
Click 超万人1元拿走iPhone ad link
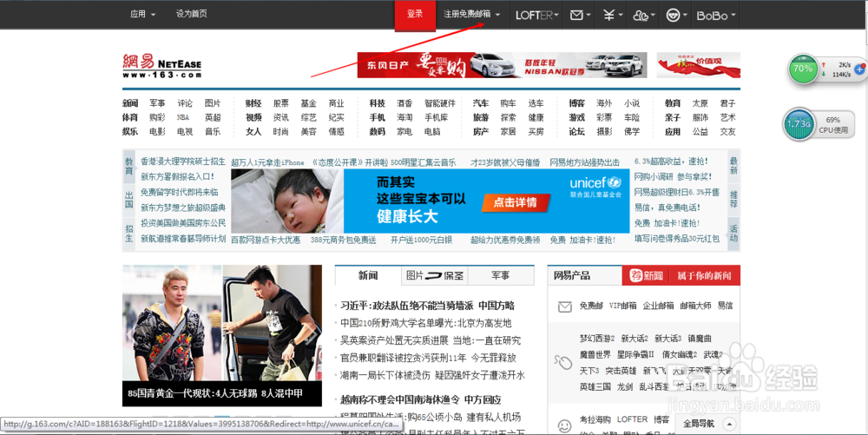click(268, 162)
